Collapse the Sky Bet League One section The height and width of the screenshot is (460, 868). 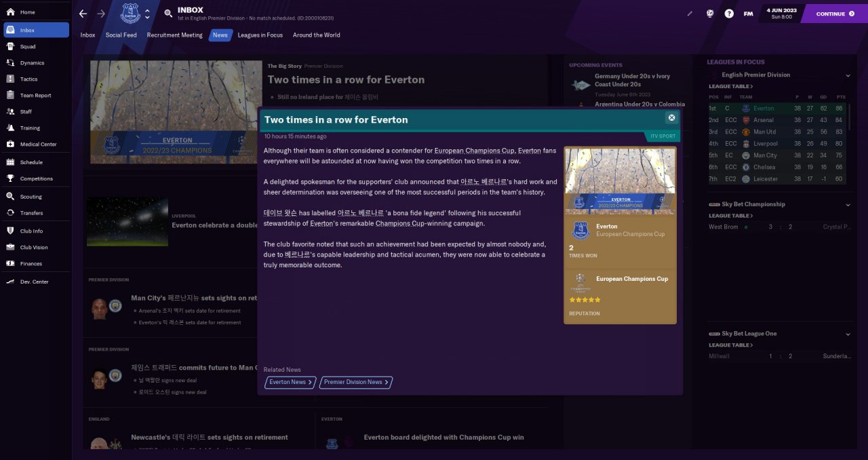(x=848, y=334)
